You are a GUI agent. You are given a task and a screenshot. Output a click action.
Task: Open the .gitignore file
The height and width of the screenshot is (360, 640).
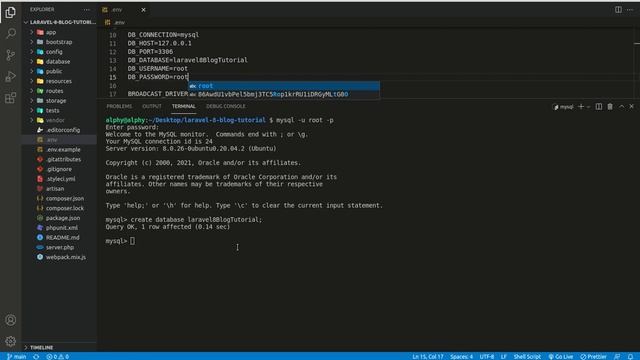[x=59, y=169]
